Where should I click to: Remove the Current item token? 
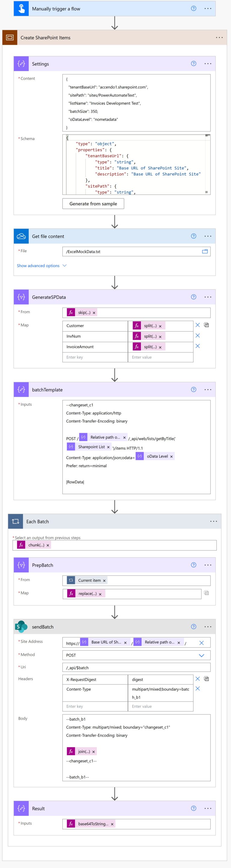(104, 581)
